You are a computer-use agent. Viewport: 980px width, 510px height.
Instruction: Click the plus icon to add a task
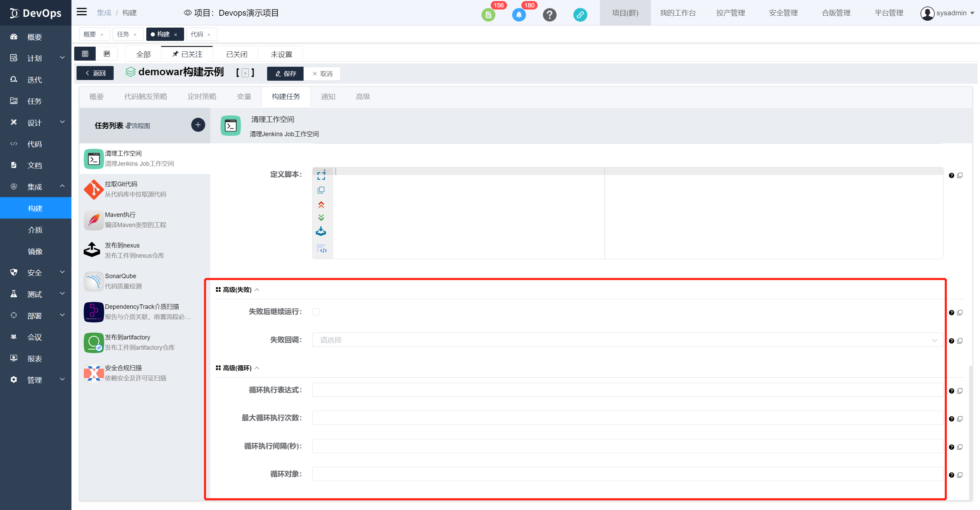click(198, 125)
